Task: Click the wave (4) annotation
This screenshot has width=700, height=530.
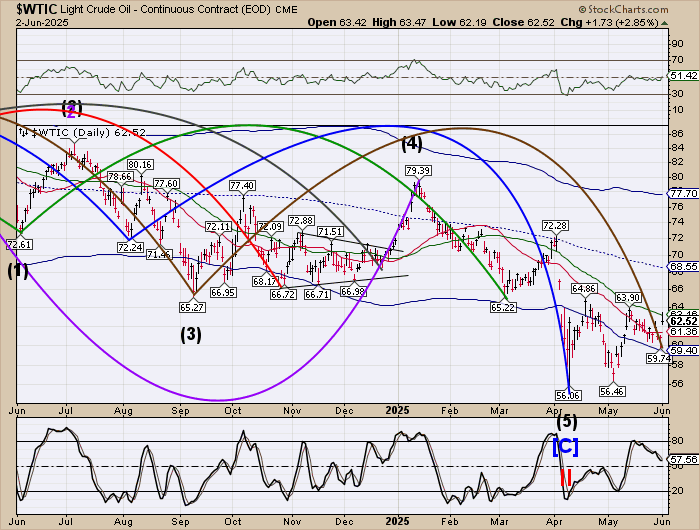Action: click(x=412, y=144)
